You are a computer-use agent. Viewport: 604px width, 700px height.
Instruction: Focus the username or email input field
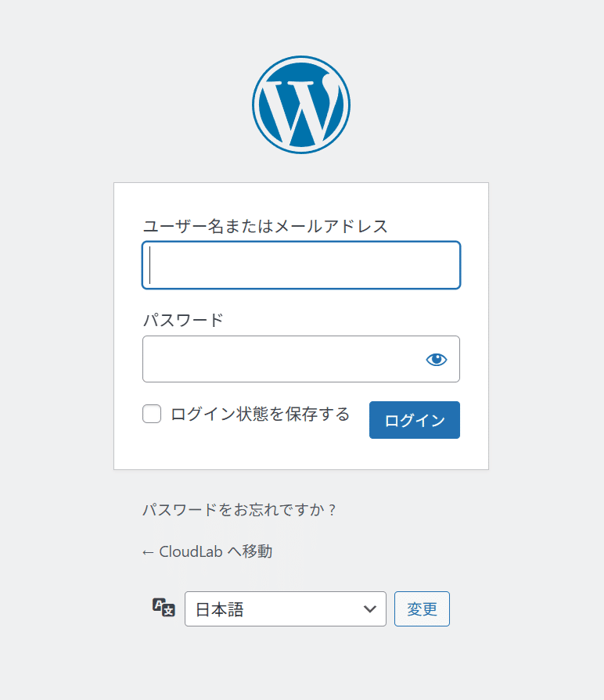[x=300, y=265]
